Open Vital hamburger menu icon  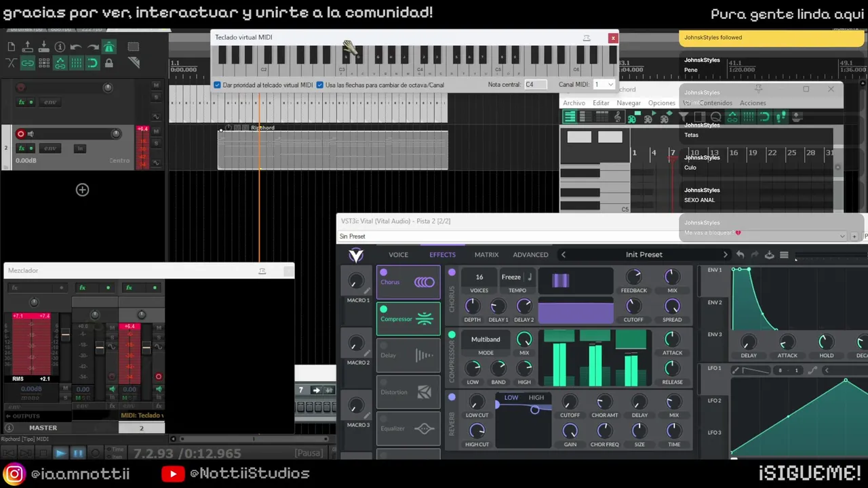[784, 255]
